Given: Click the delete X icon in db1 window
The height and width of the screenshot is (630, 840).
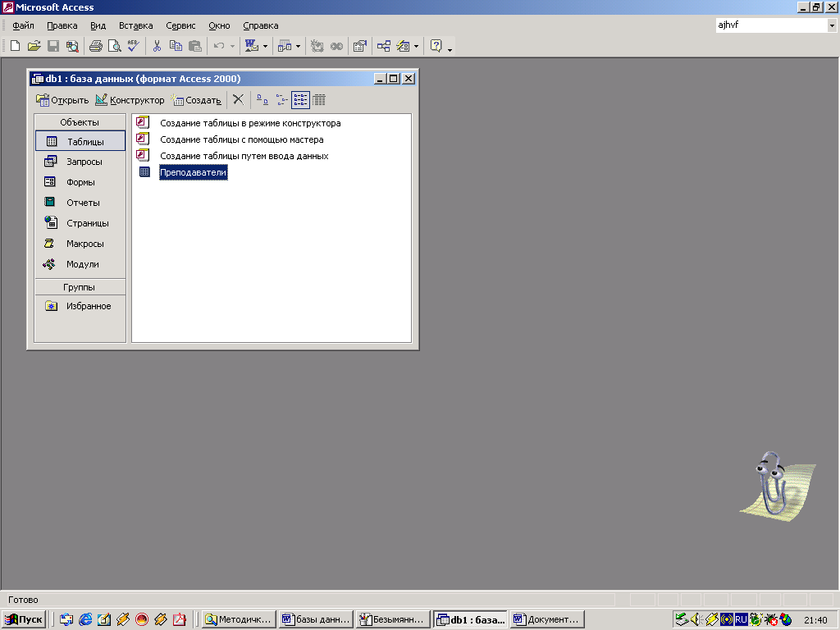Looking at the screenshot, I should click(239, 99).
